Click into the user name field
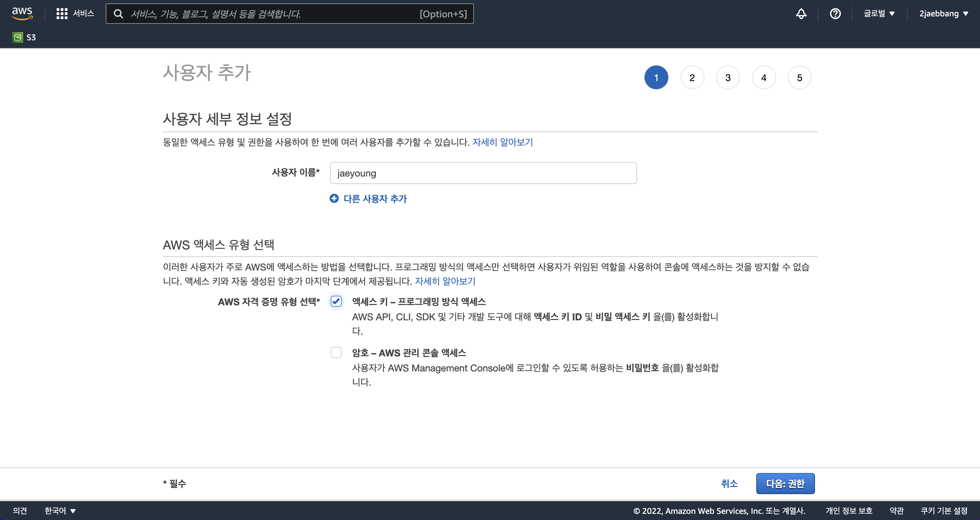This screenshot has width=980, height=520. (483, 173)
